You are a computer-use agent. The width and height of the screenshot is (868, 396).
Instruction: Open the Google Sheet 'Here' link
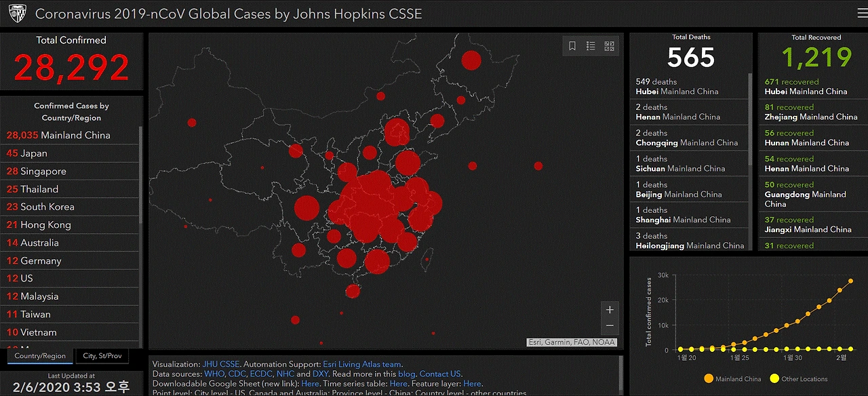coord(310,384)
